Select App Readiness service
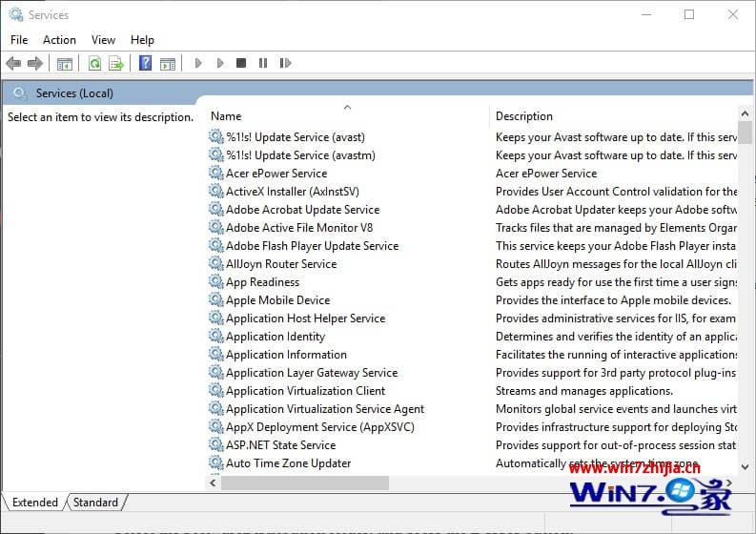The height and width of the screenshot is (534, 756). (263, 281)
